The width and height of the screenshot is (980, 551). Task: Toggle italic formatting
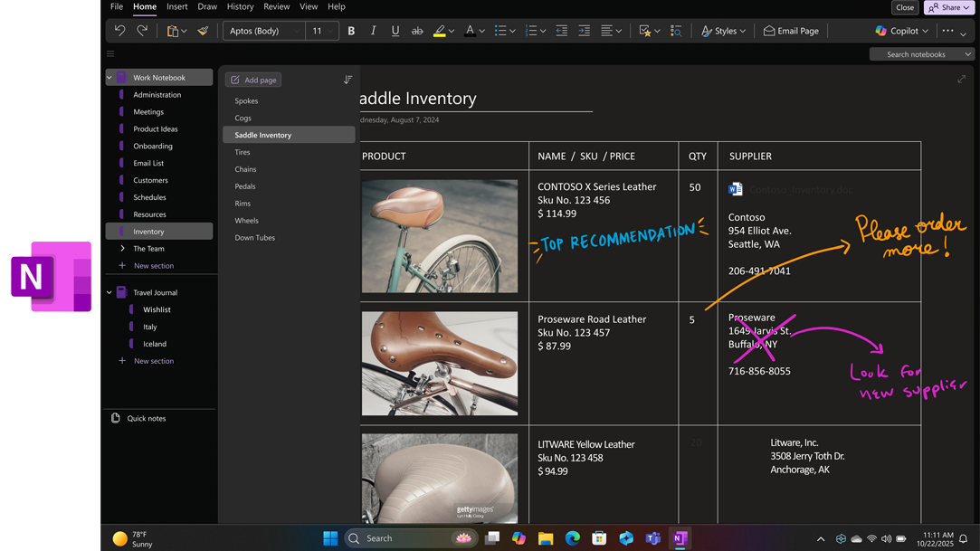(373, 31)
